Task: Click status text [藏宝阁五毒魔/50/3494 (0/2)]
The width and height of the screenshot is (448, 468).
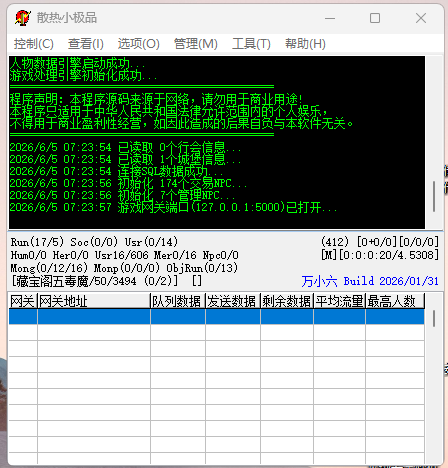Action: coord(95,281)
